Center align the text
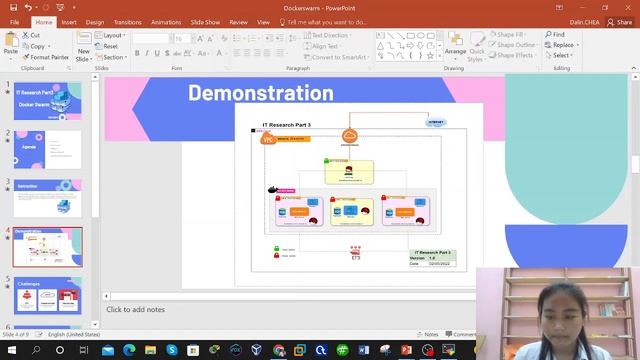The image size is (640, 360). (247, 53)
